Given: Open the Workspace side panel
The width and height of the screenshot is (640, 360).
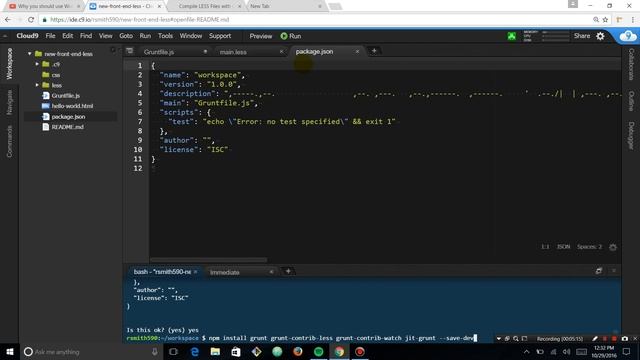Looking at the screenshot, I should coord(9,63).
